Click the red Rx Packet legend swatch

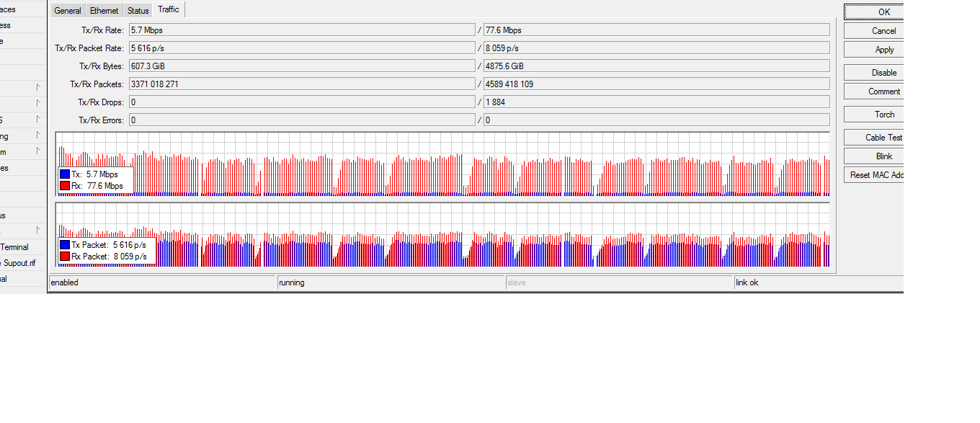(65, 257)
